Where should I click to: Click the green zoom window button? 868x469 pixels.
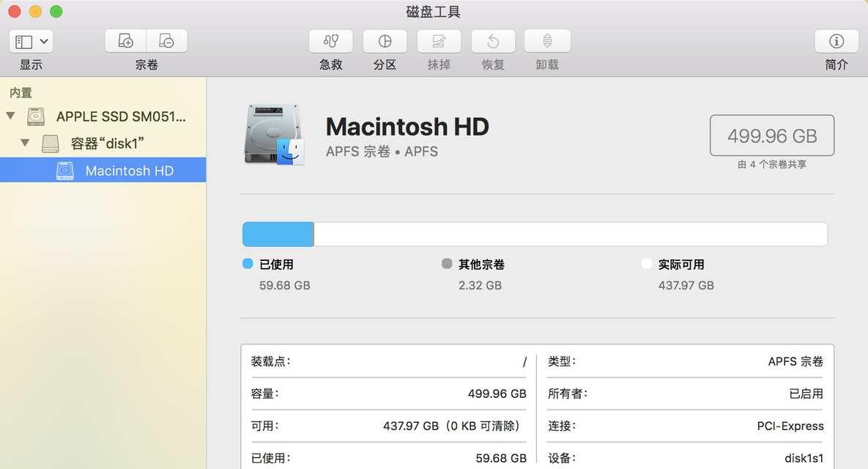56,11
